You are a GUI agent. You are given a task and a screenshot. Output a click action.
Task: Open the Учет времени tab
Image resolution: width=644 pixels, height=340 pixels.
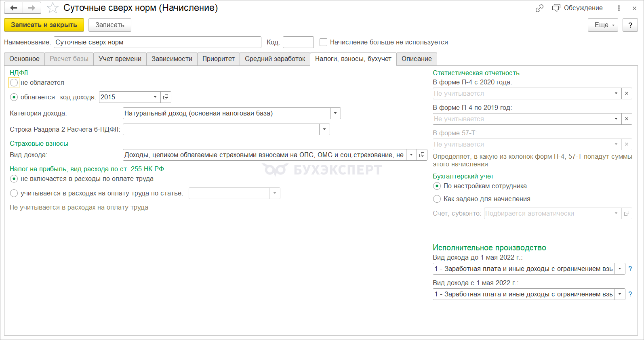tap(120, 59)
